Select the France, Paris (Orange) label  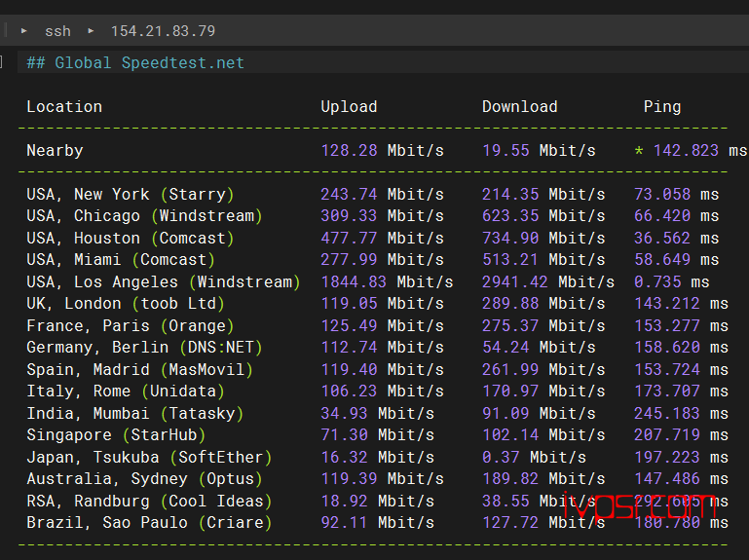point(131,326)
